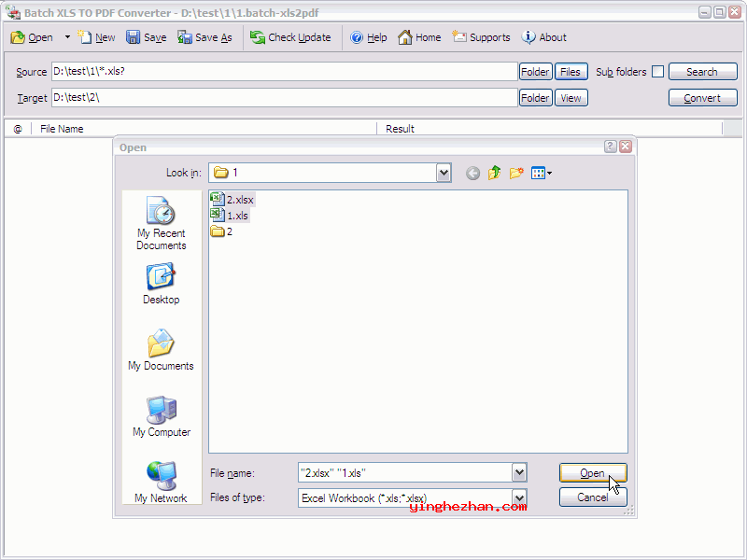Select My Recent Documents in places bar
The width and height of the screenshot is (747, 560).
[161, 224]
